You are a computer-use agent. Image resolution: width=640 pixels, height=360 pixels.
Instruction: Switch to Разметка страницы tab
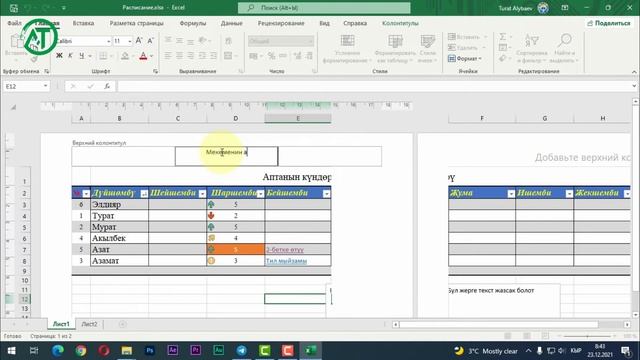pos(136,23)
